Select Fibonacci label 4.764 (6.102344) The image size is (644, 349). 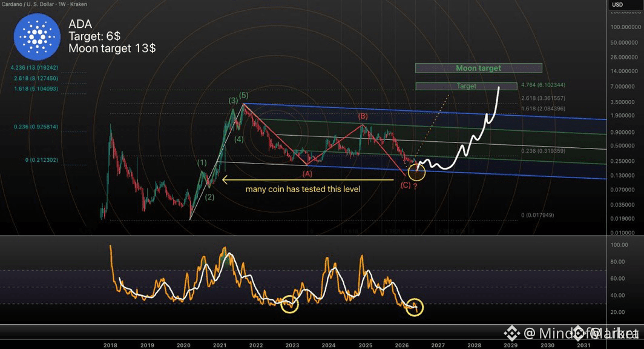tap(543, 85)
